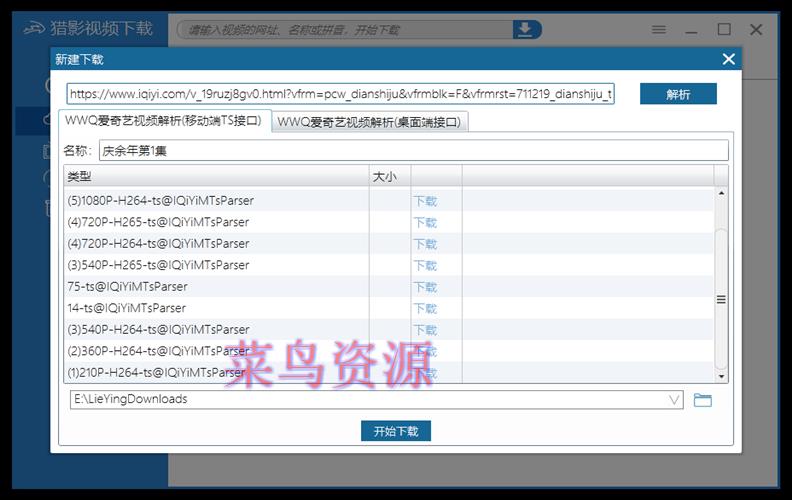Download the (4)720P-H265 stream

click(x=425, y=222)
